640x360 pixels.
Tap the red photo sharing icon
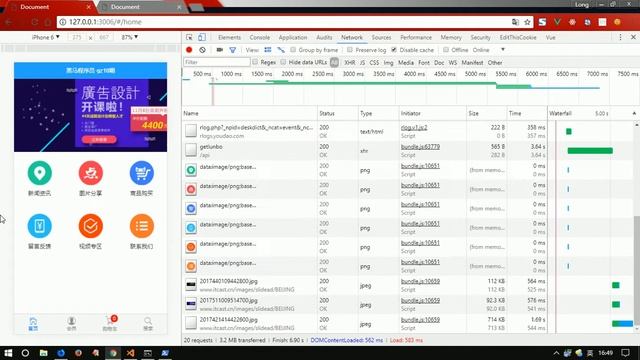click(x=91, y=173)
